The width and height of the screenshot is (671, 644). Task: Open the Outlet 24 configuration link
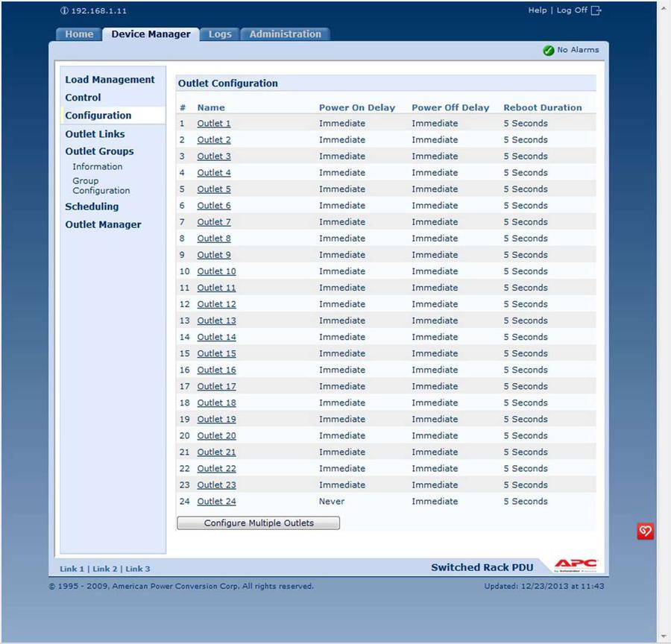point(216,502)
